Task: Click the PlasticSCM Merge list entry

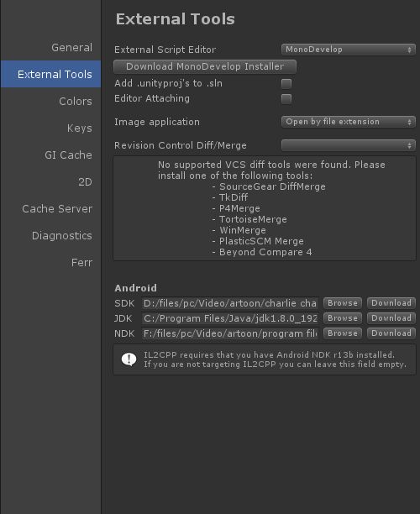Action: point(258,241)
